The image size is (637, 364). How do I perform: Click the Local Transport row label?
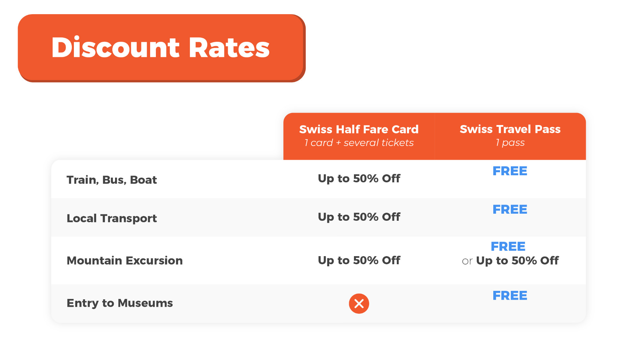pos(112,218)
